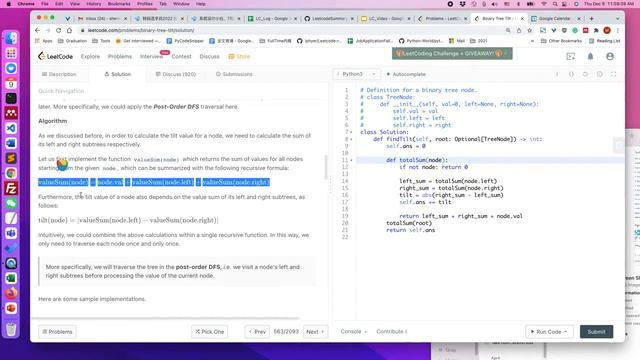Open LeetCode Playground icon in header

pos(571,56)
